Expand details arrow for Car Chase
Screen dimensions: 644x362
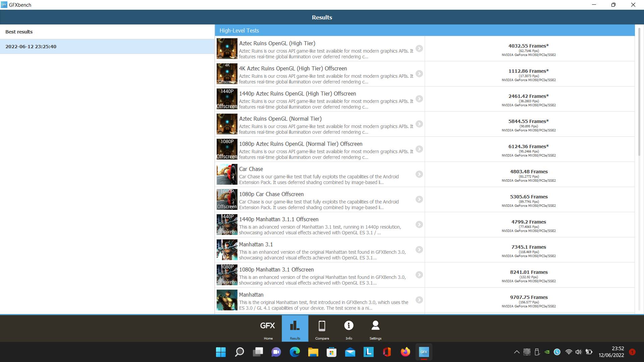coord(419,174)
